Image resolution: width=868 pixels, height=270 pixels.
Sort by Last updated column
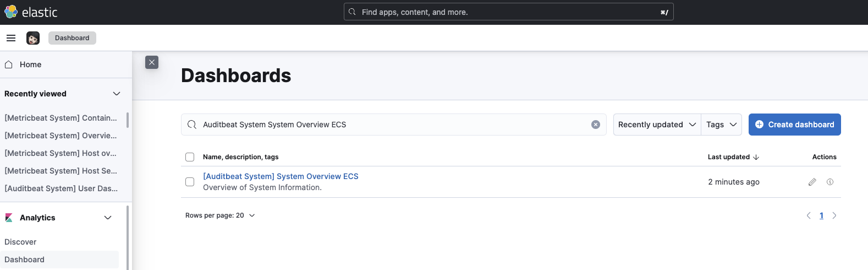pos(733,157)
